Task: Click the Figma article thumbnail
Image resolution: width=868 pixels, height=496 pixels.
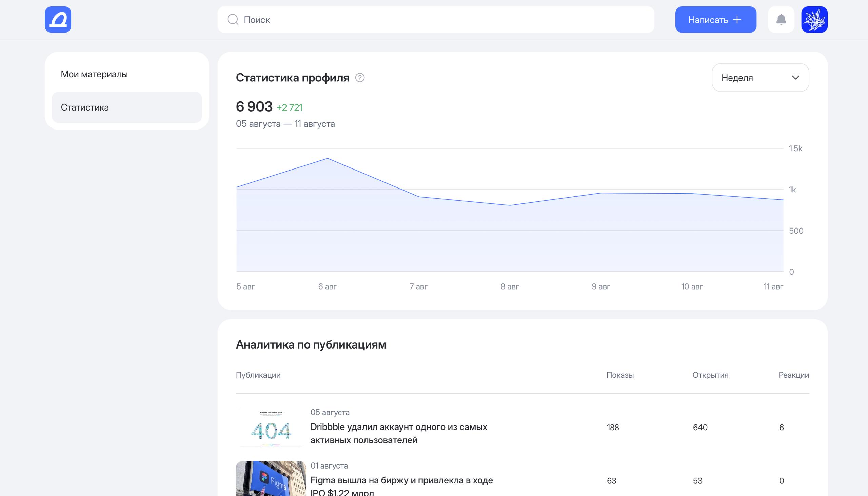Action: [271, 478]
